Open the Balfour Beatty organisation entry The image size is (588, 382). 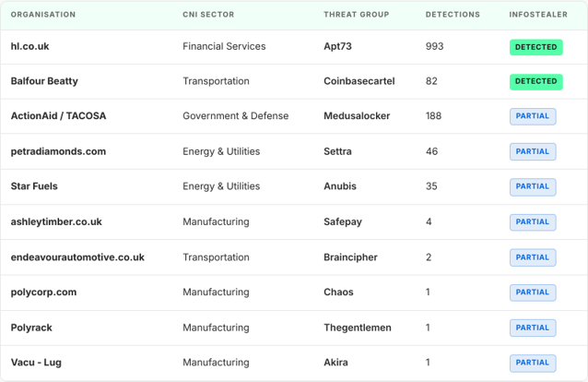pyautogui.click(x=44, y=81)
